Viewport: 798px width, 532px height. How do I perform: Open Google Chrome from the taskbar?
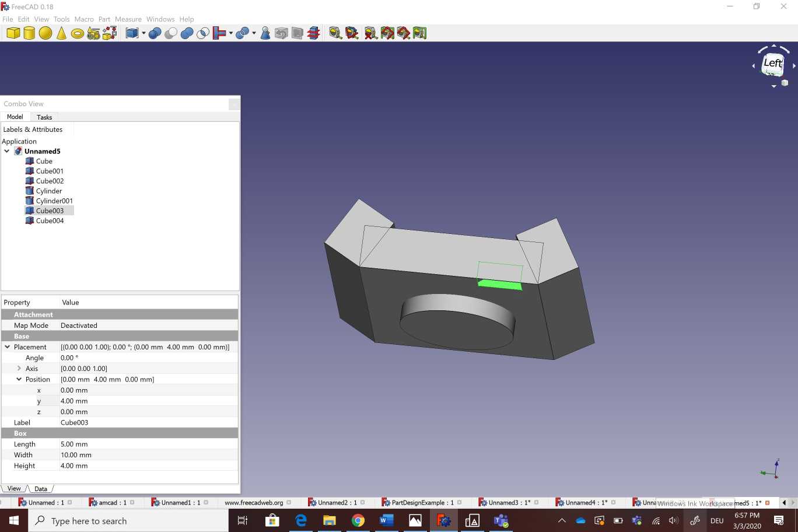click(358, 520)
